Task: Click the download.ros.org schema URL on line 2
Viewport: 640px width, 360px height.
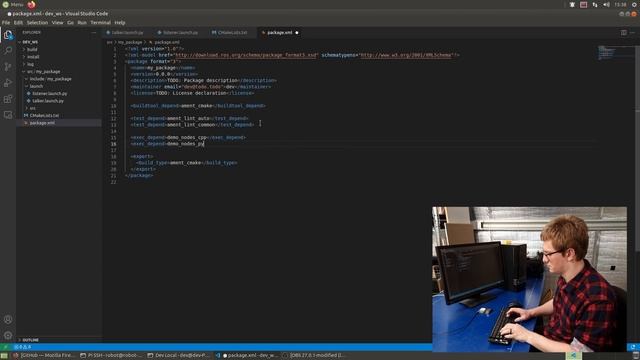Action: (246, 55)
